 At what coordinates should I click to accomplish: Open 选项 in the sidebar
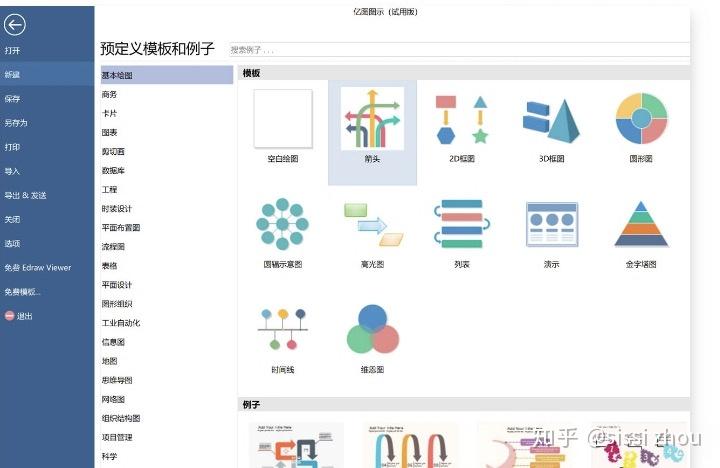(x=12, y=243)
